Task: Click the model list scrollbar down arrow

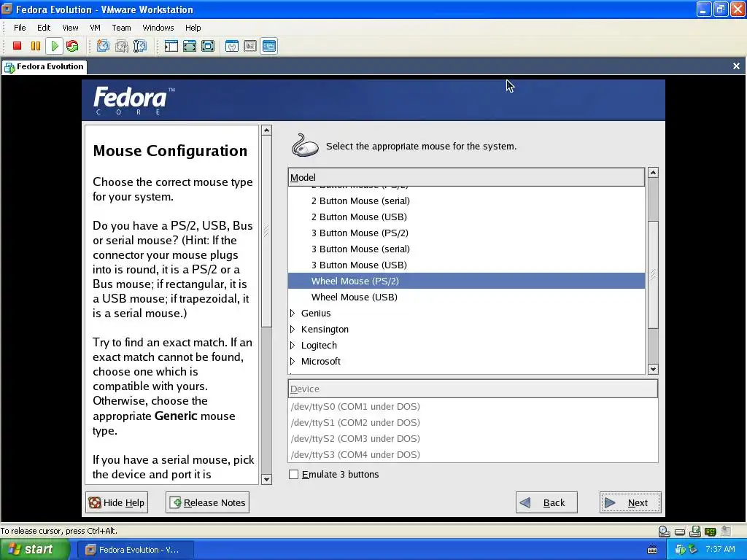Action: pyautogui.click(x=653, y=369)
